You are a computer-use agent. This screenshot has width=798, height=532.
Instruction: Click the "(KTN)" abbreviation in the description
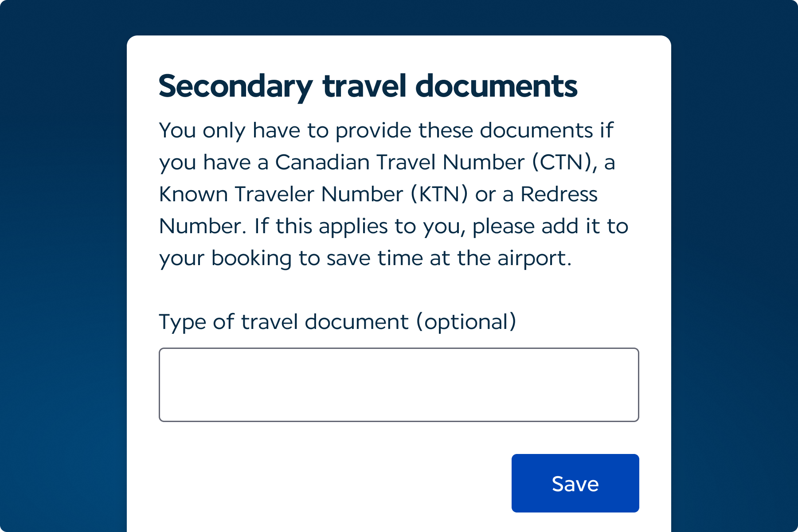coord(439,194)
